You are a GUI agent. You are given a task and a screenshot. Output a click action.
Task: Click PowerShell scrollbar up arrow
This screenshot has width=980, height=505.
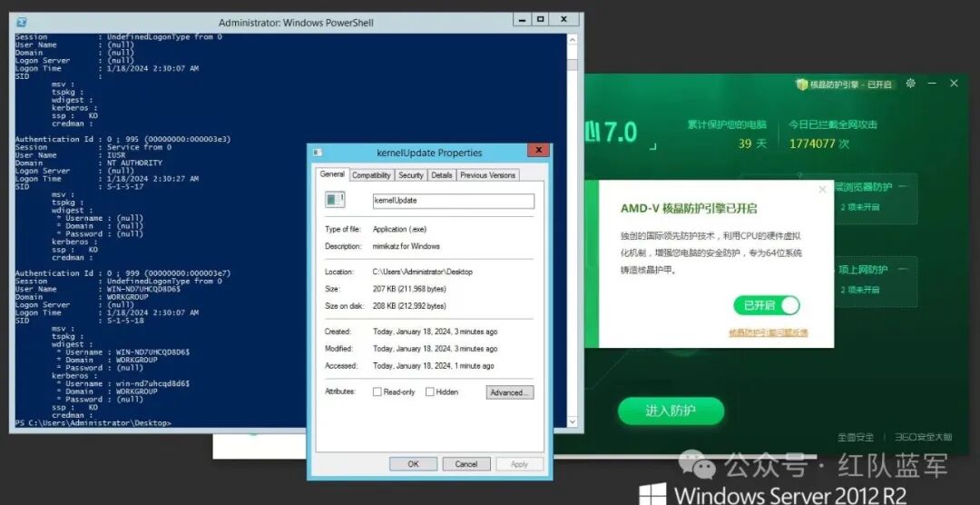572,39
